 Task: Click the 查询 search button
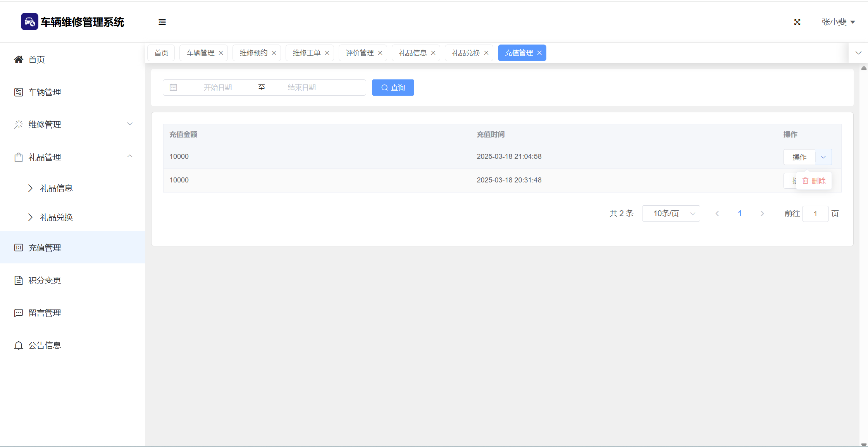pos(393,88)
